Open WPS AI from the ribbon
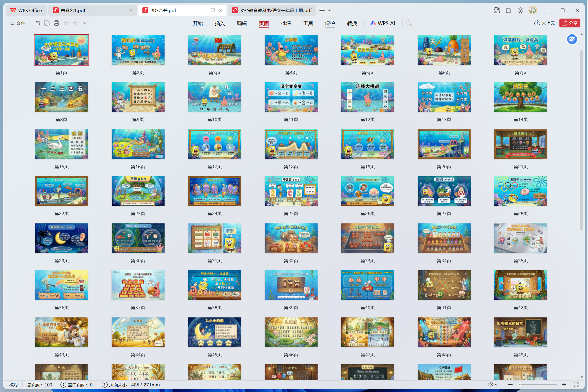 coord(383,23)
